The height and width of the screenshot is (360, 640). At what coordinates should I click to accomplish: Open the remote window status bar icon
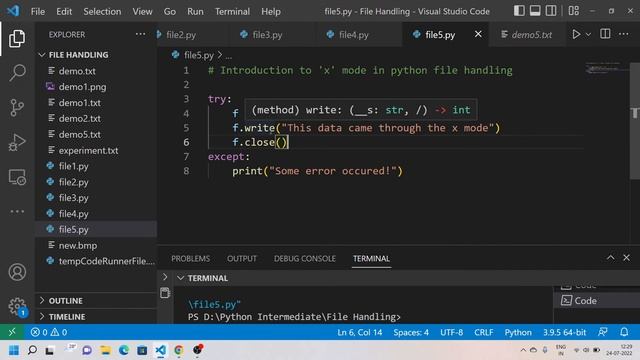pos(12,332)
